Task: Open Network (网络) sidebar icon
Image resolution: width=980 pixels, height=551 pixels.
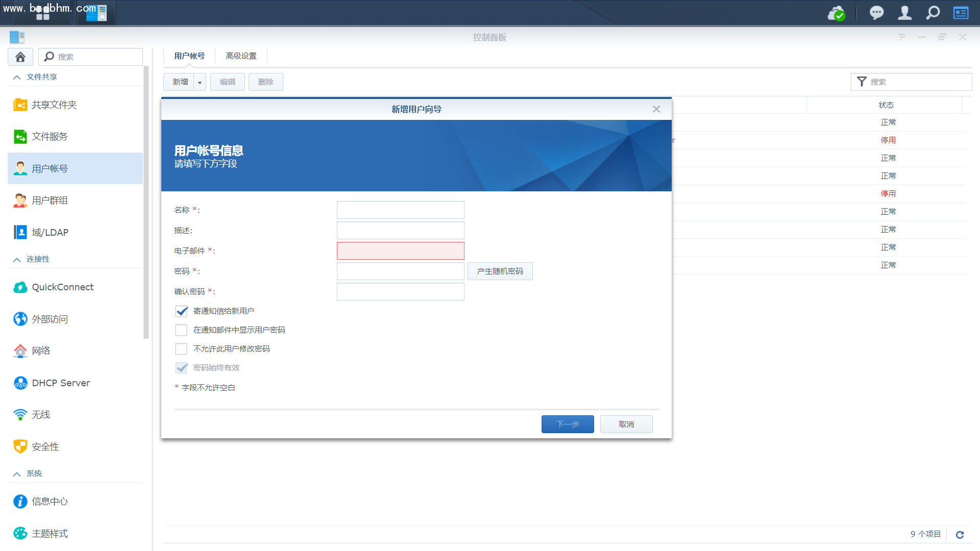Action: click(x=20, y=350)
